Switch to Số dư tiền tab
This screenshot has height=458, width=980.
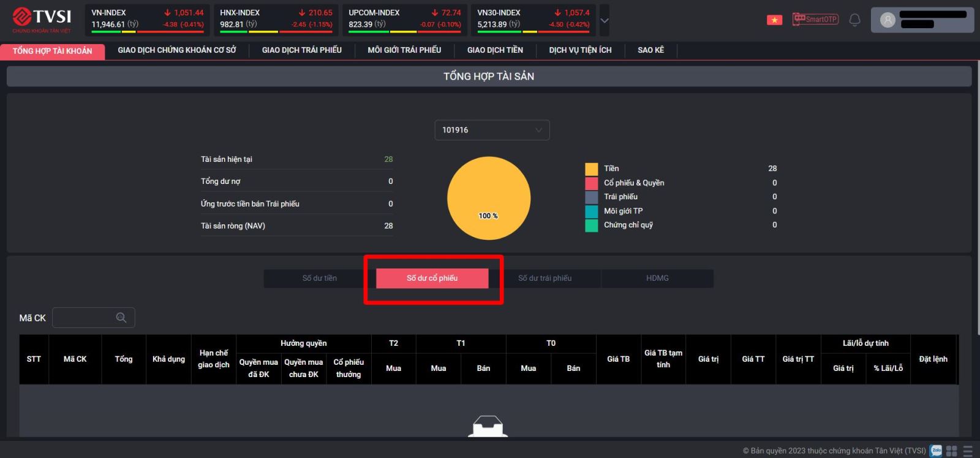[319, 278]
